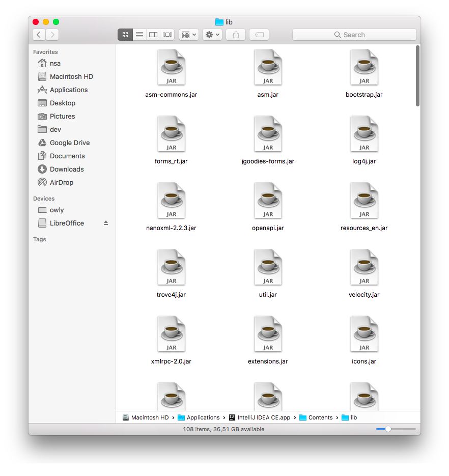Open Documents from sidebar
The height and width of the screenshot is (476, 449).
(72, 156)
